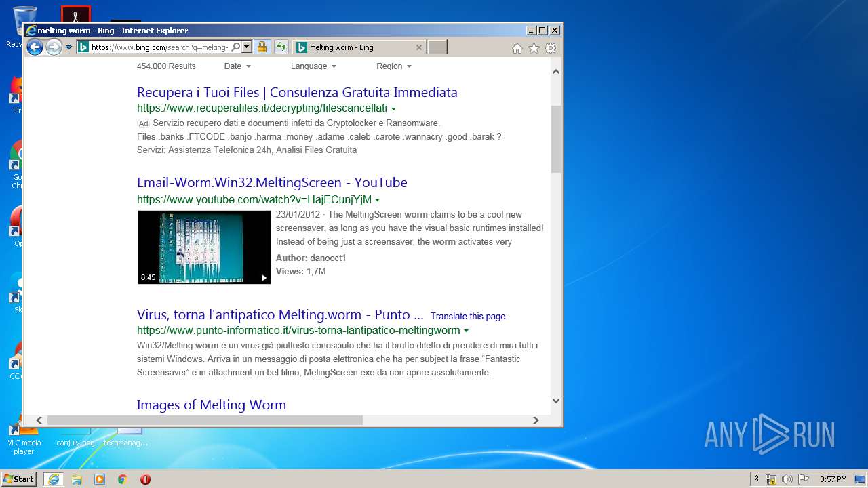Refresh the page with the green arrows icon
The image size is (868, 488).
281,47
